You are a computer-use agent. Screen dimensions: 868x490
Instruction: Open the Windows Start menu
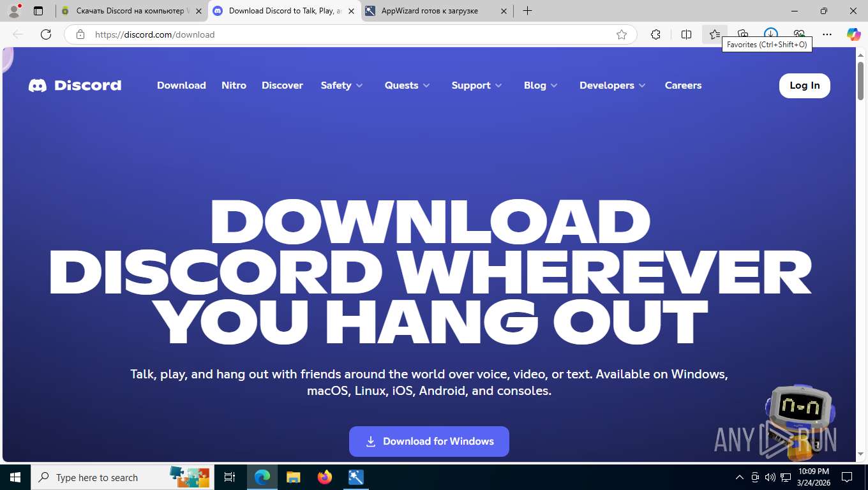click(x=15, y=477)
